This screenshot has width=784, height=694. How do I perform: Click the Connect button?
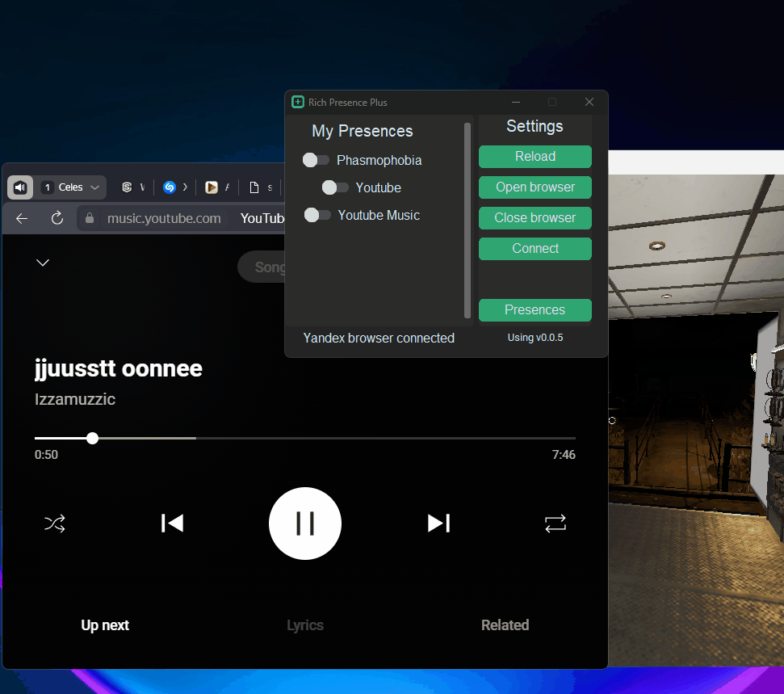[535, 249]
